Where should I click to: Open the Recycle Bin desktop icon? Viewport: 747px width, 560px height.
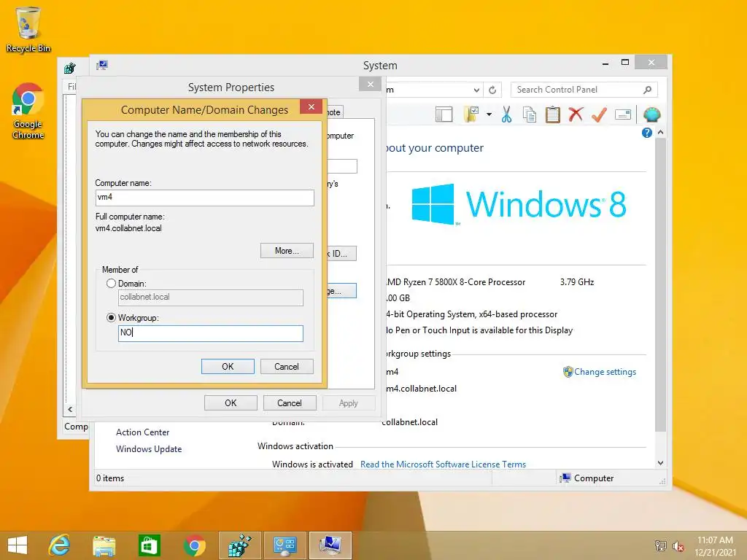[x=28, y=29]
